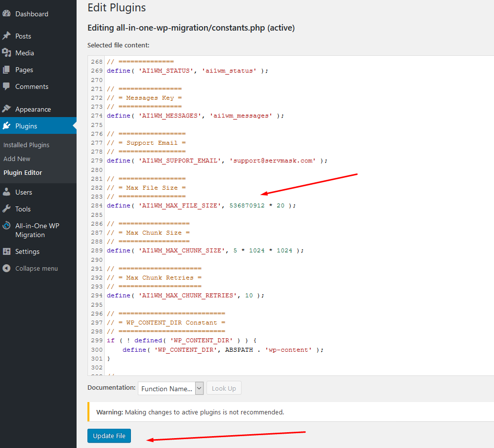Click the Tools wrench icon
This screenshot has width=494, height=448.
click(x=6, y=209)
